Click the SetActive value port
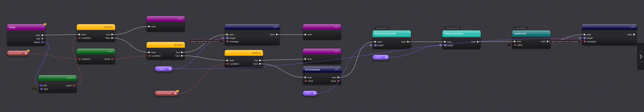644x112 pixels. 515,45
